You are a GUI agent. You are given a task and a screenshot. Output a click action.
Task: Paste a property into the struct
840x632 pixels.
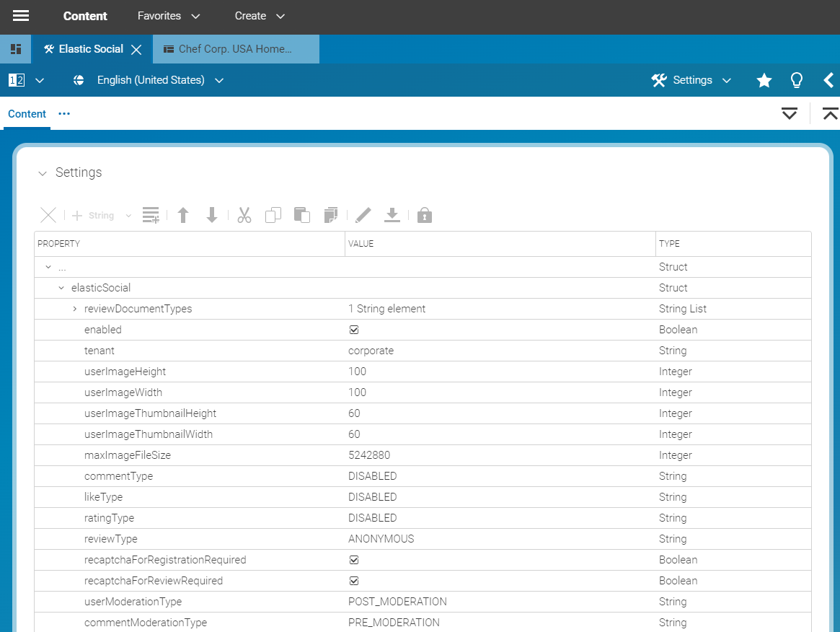pos(302,215)
